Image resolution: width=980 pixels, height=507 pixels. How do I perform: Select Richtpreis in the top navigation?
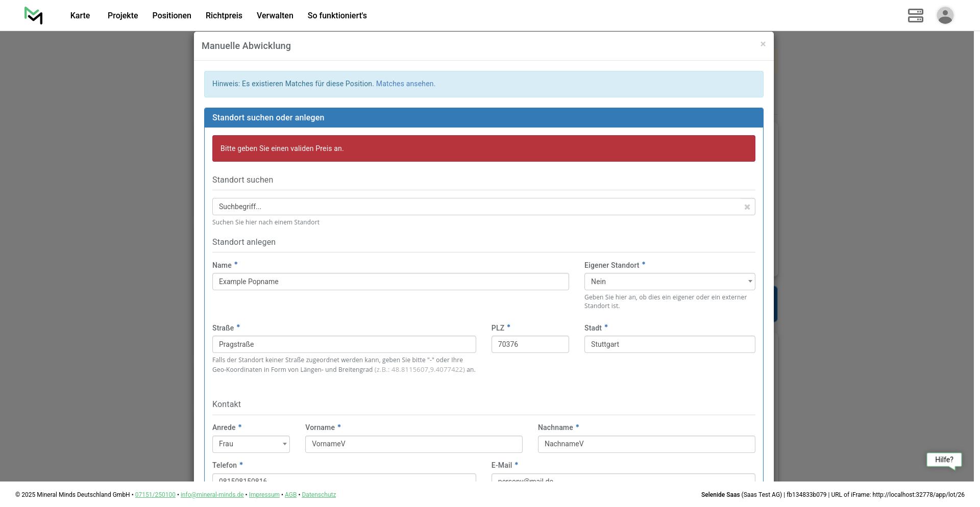[224, 16]
